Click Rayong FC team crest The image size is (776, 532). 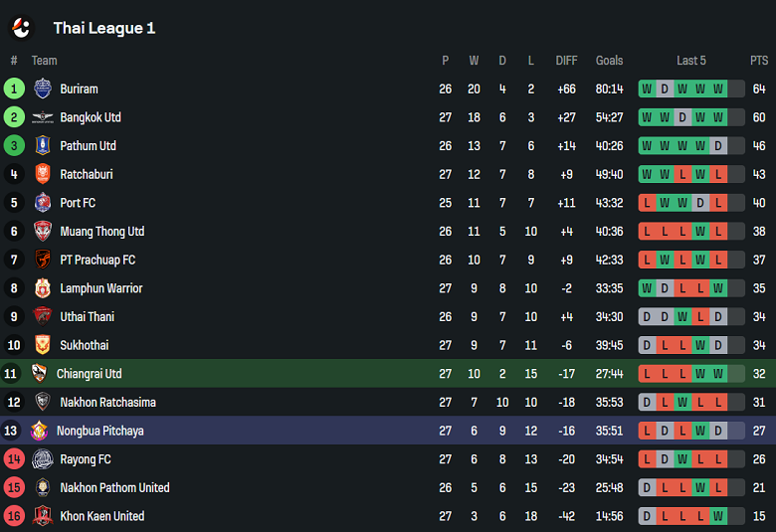(43, 459)
